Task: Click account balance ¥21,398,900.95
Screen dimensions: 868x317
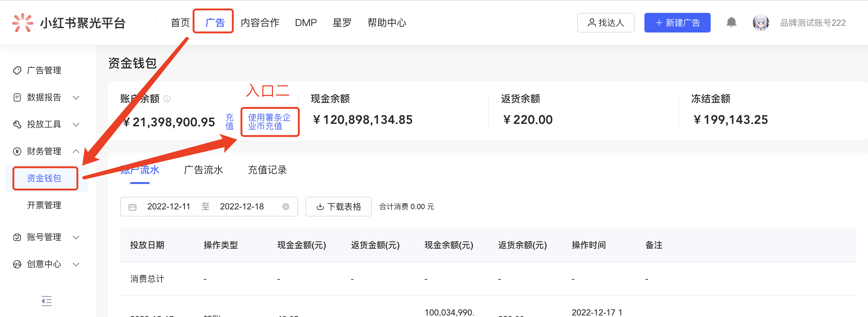Action: coord(169,122)
